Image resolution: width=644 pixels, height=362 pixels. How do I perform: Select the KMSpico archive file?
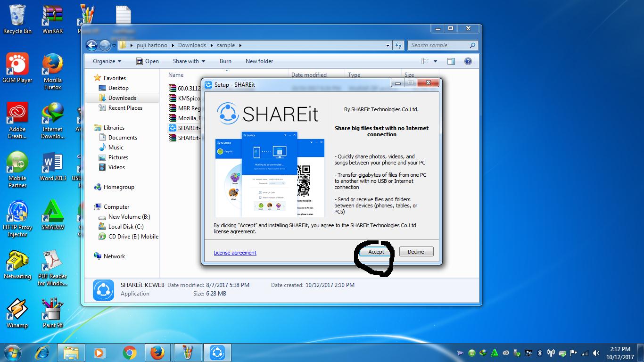[185, 98]
